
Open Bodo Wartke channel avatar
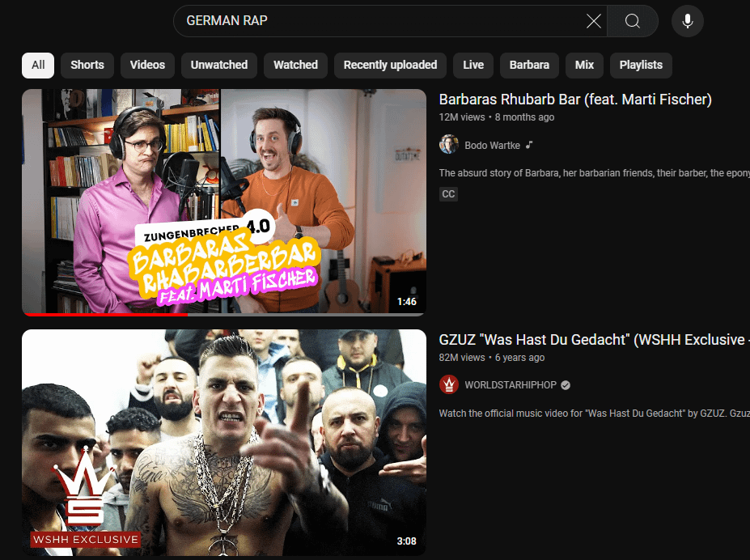[449, 144]
